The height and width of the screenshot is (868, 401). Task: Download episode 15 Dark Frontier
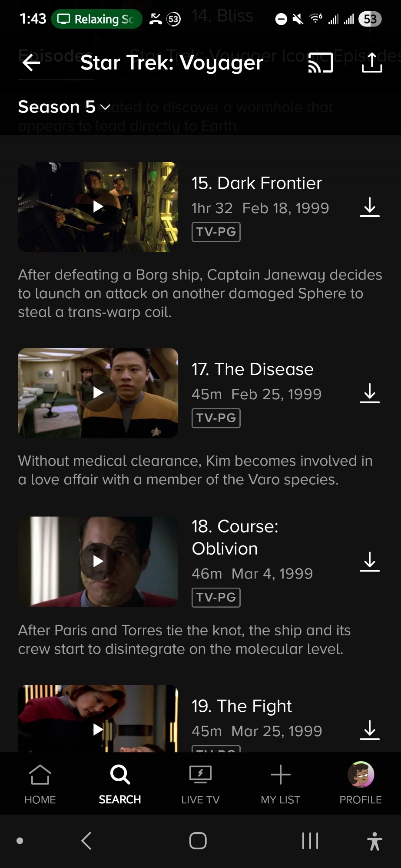click(x=370, y=207)
